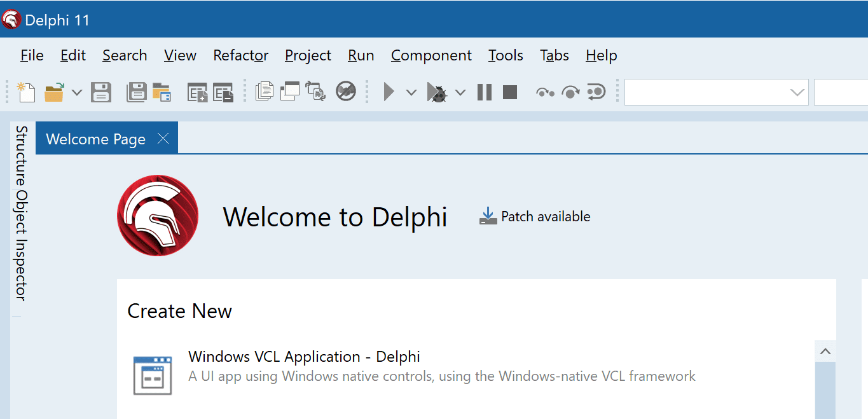Click the New Items toolbar icon
Viewport: 868px width, 419px height.
tap(26, 92)
